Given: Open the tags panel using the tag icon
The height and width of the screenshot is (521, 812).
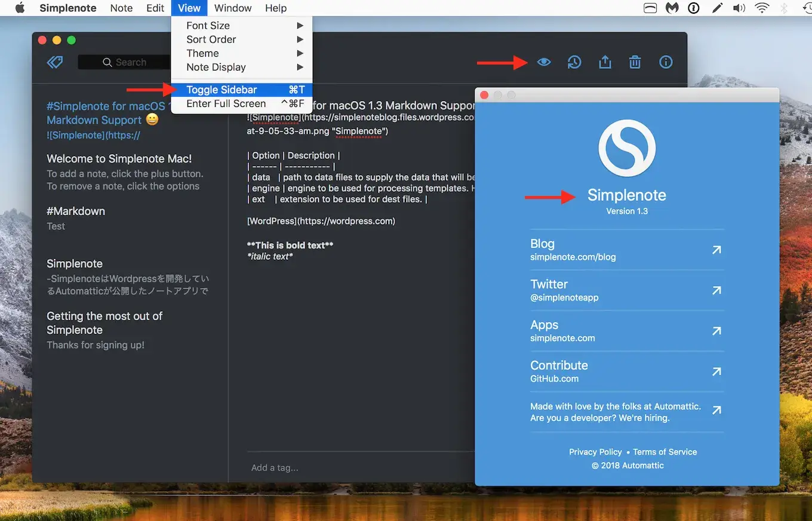Looking at the screenshot, I should point(54,62).
